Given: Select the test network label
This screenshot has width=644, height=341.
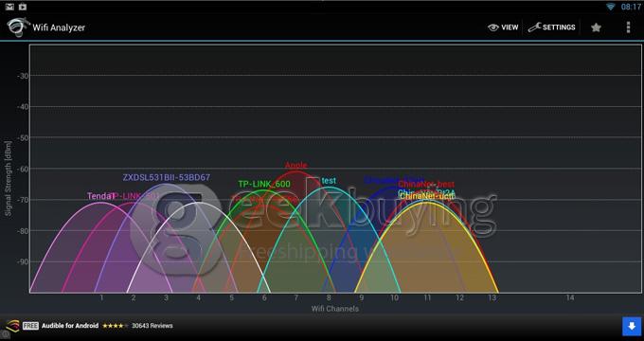Looking at the screenshot, I should 329,180.
